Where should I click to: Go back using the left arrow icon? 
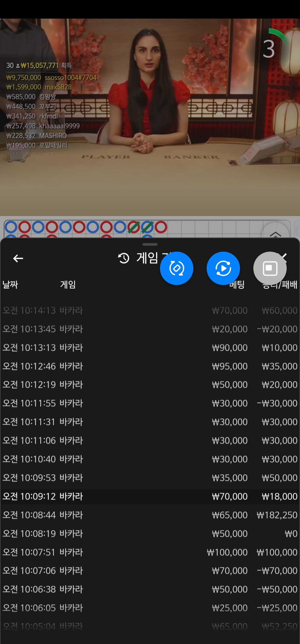[18, 258]
